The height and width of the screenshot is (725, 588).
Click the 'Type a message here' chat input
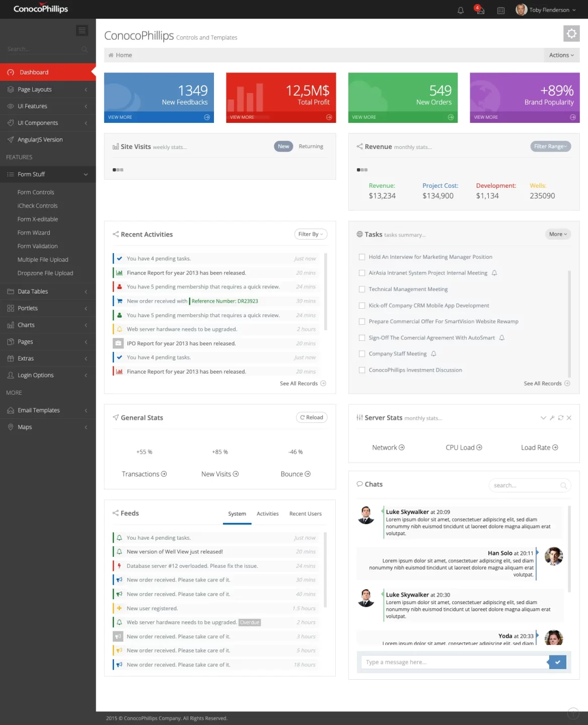coord(455,662)
